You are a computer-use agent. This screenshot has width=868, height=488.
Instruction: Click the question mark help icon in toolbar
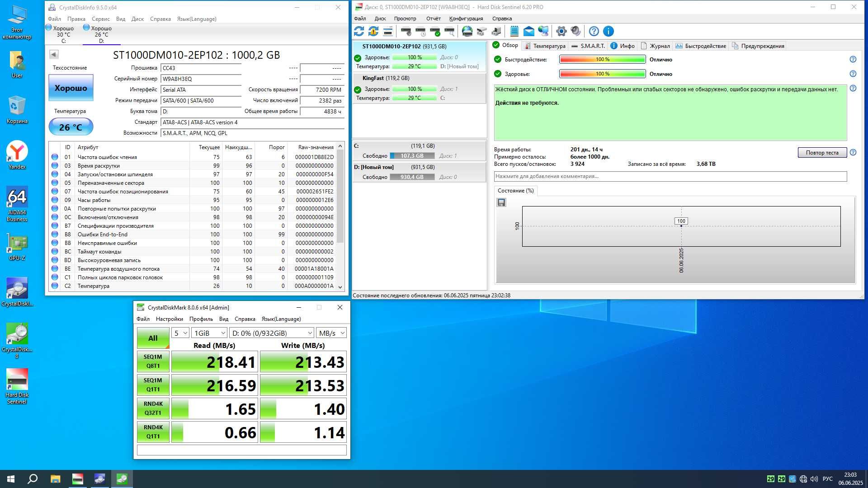point(594,31)
